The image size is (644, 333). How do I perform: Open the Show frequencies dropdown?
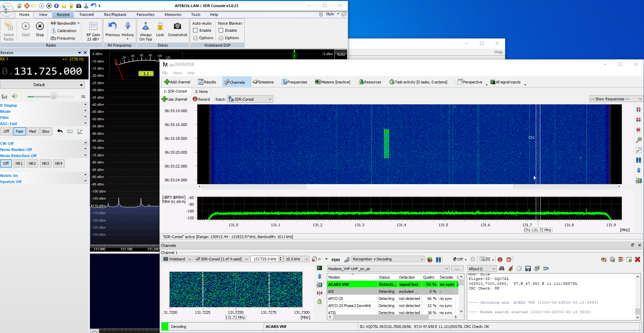coord(615,99)
